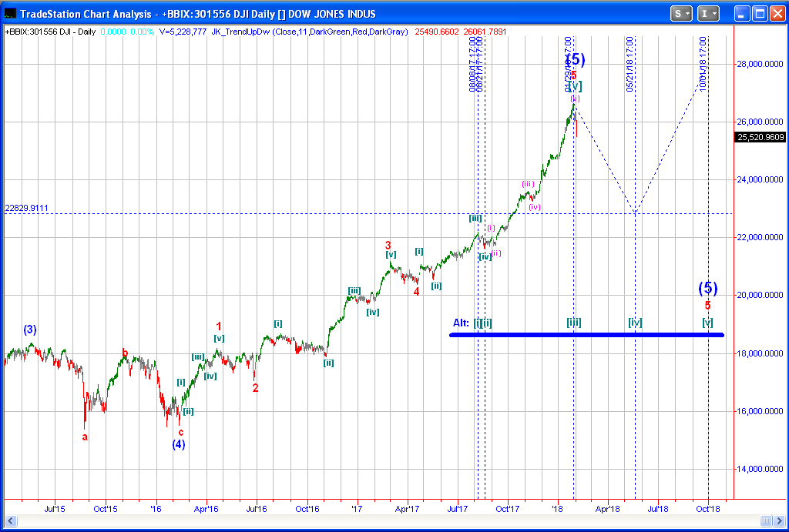Image resolution: width=789 pixels, height=532 pixels.
Task: Close the Chart Analysis window
Action: [777, 14]
